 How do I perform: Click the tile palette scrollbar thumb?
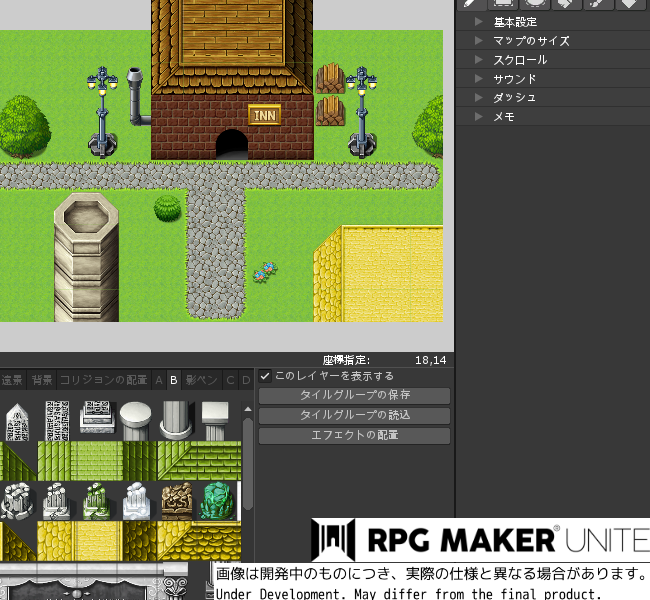[x=248, y=464]
